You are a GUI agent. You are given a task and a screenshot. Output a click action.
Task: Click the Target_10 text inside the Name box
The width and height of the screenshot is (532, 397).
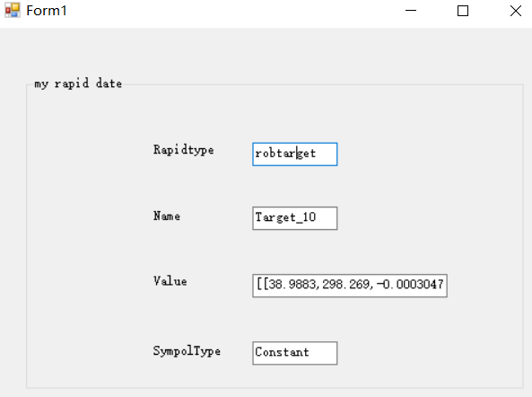point(285,217)
